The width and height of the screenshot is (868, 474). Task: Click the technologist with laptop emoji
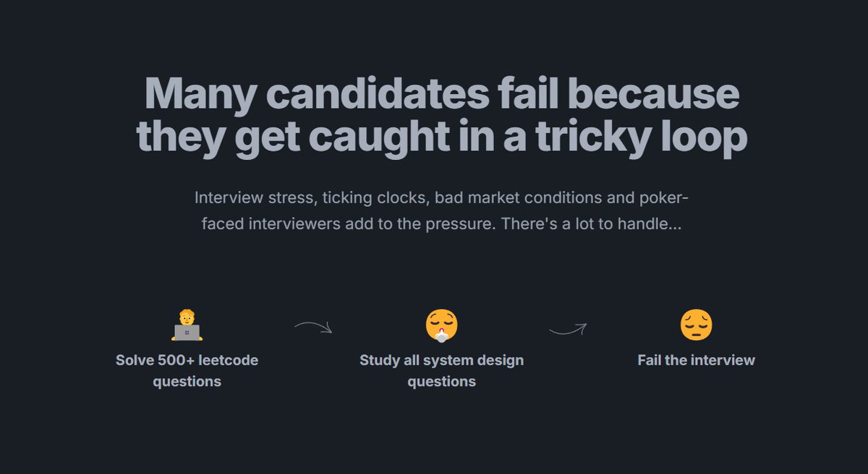[x=187, y=325]
